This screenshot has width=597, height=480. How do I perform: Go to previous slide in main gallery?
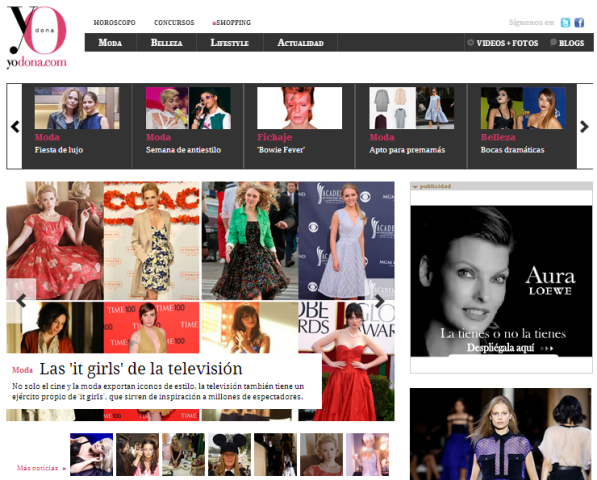[21, 301]
